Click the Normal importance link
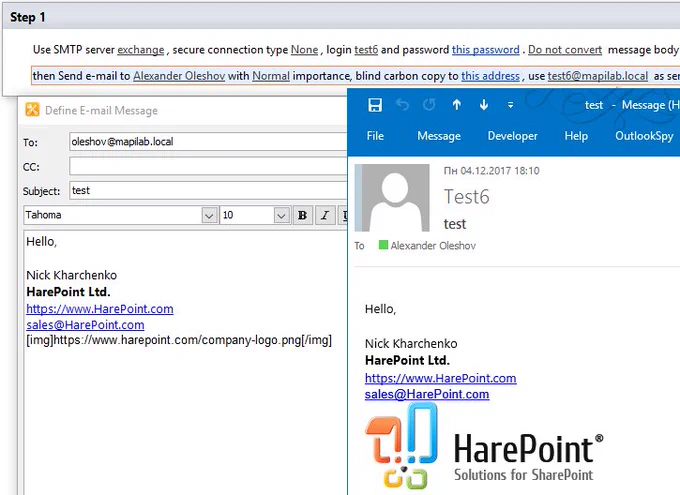Viewport: 680px width, 495px height. pyautogui.click(x=271, y=76)
